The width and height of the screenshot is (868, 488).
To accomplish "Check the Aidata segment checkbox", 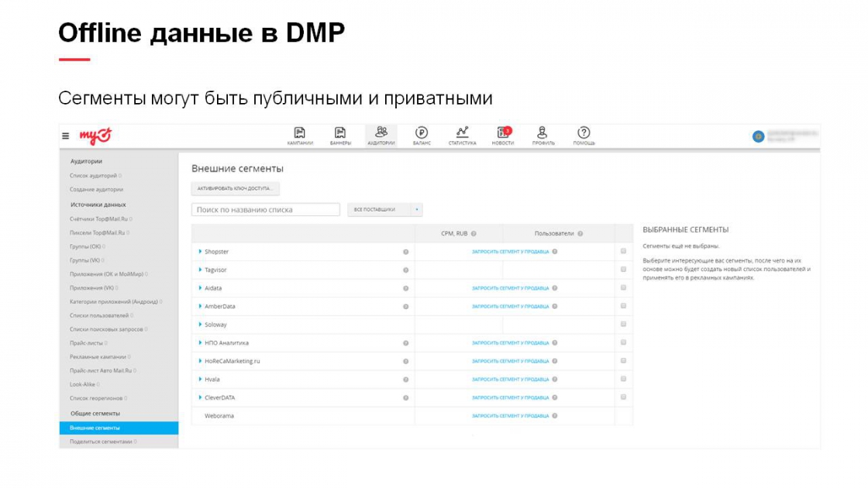I will click(623, 287).
